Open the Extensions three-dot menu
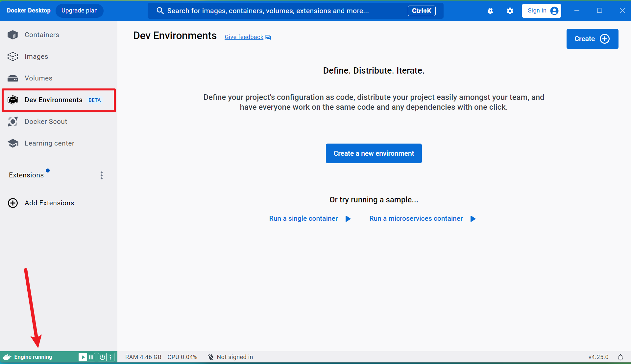 tap(102, 175)
